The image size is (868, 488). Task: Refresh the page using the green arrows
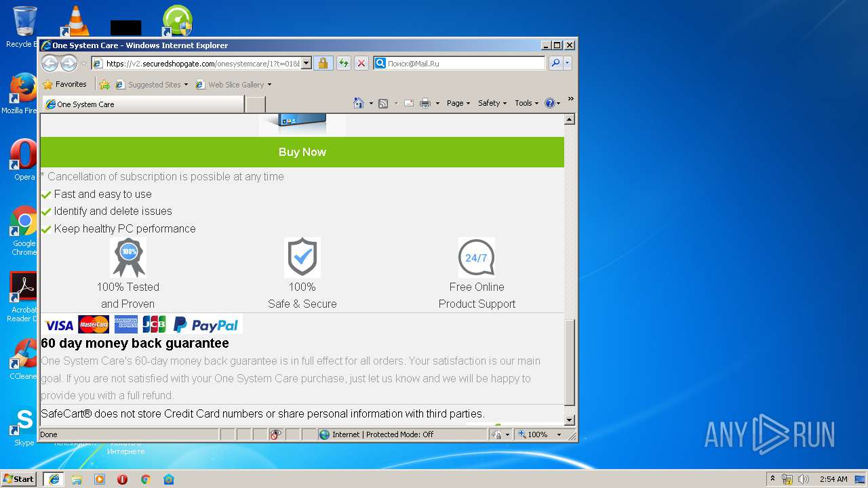coord(343,63)
